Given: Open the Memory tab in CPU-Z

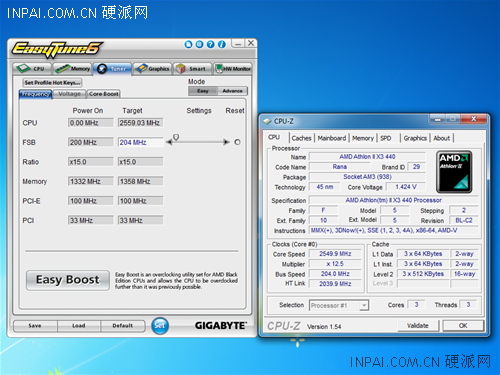Looking at the screenshot, I should [363, 138].
